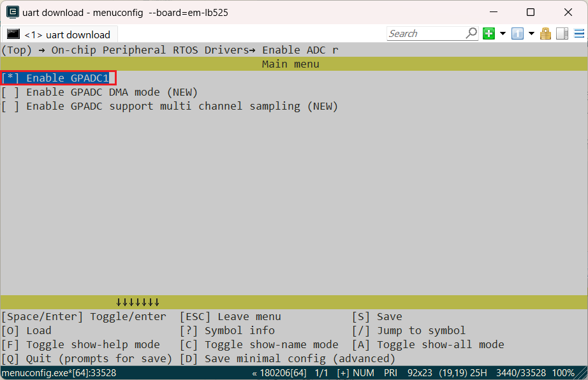Click the ConEmu app icon in title bar

click(x=11, y=12)
